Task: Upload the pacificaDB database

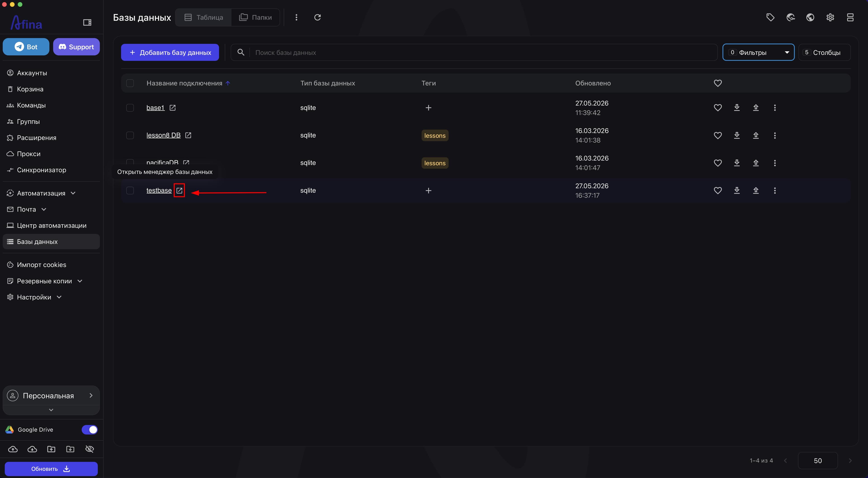Action: 756,163
